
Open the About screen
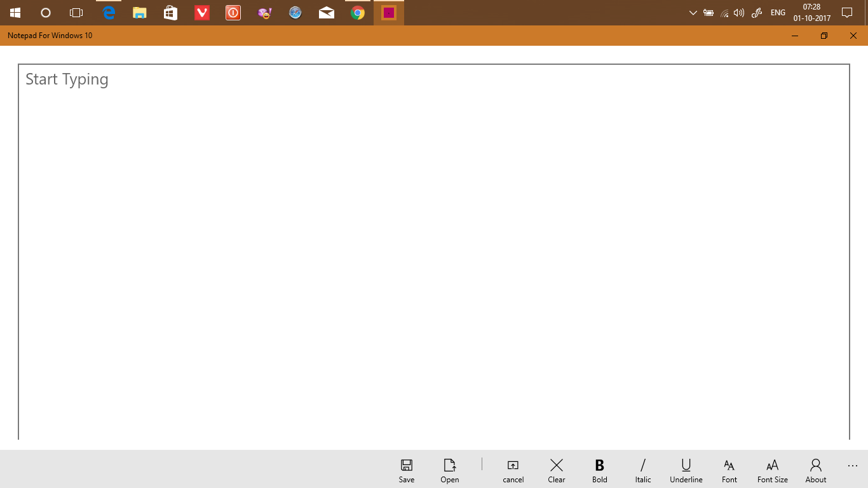pos(815,470)
